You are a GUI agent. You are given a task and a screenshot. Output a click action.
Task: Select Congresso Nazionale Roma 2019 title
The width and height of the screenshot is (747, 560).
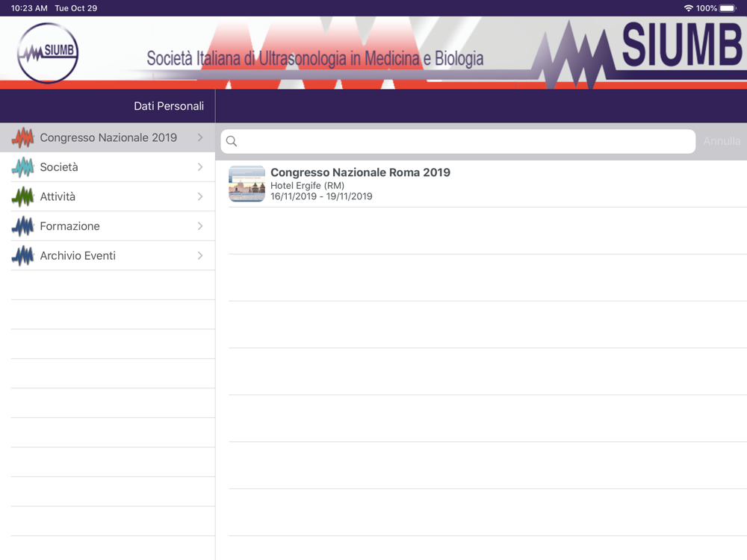(360, 172)
